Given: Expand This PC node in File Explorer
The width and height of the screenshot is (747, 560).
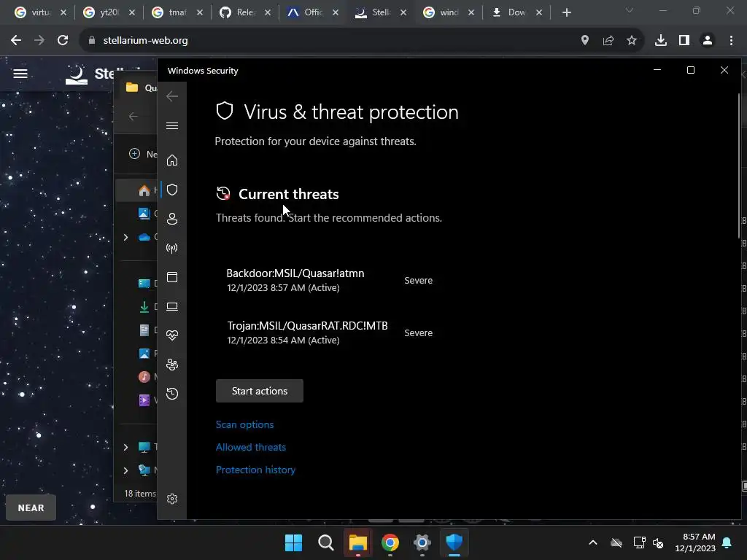Looking at the screenshot, I should click(125, 447).
